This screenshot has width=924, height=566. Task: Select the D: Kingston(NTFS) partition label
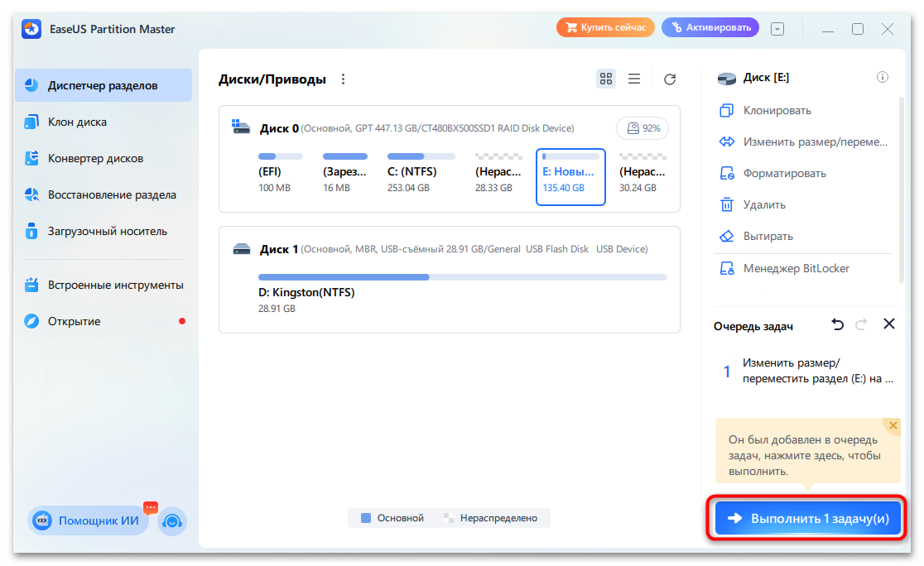(306, 293)
